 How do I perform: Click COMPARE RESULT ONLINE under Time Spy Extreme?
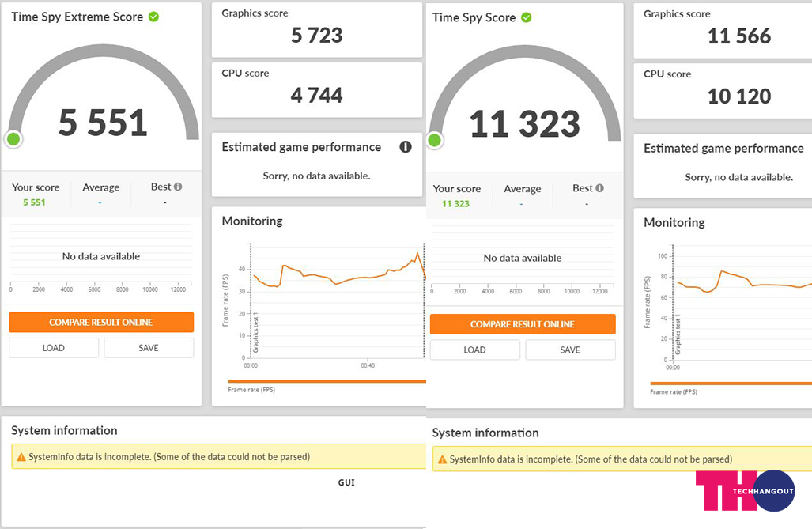pos(101,323)
